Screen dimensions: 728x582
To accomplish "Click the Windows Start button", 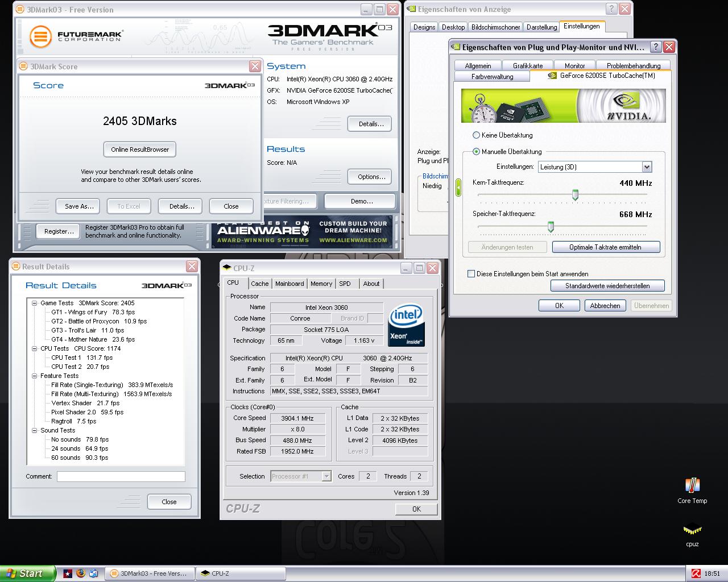I will click(28, 573).
